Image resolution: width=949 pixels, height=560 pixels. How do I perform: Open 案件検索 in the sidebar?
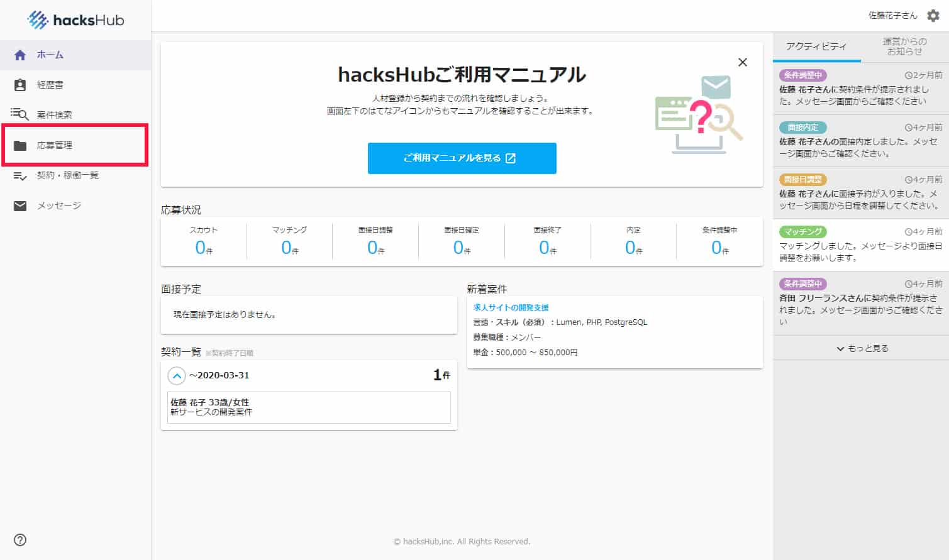pyautogui.click(x=75, y=115)
